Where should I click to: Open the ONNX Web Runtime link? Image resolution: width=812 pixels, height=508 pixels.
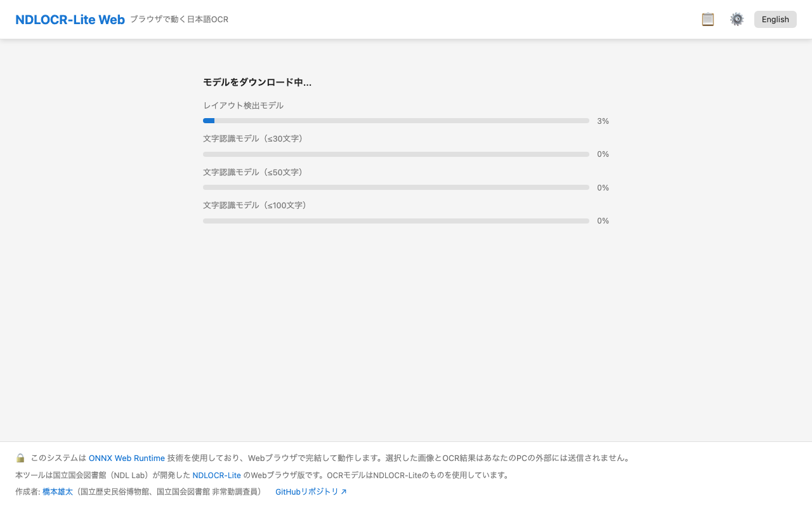126,457
